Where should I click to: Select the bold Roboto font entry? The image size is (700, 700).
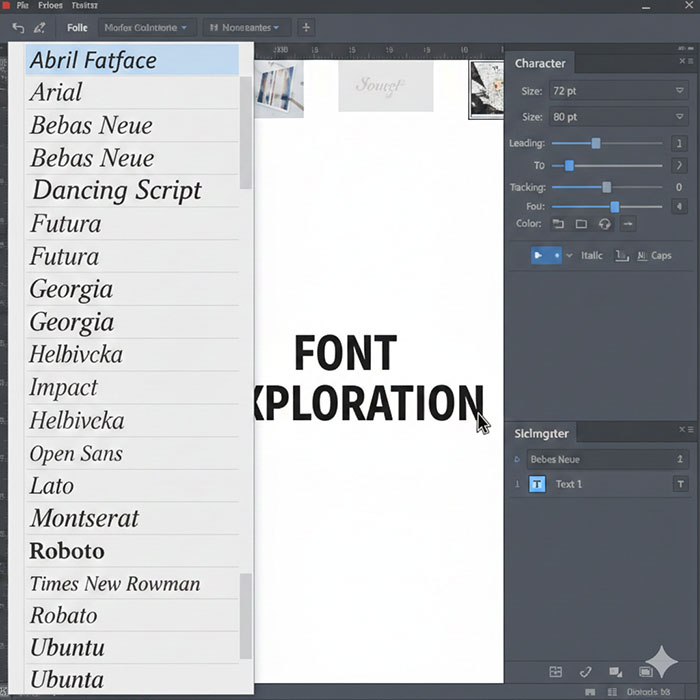coord(132,551)
